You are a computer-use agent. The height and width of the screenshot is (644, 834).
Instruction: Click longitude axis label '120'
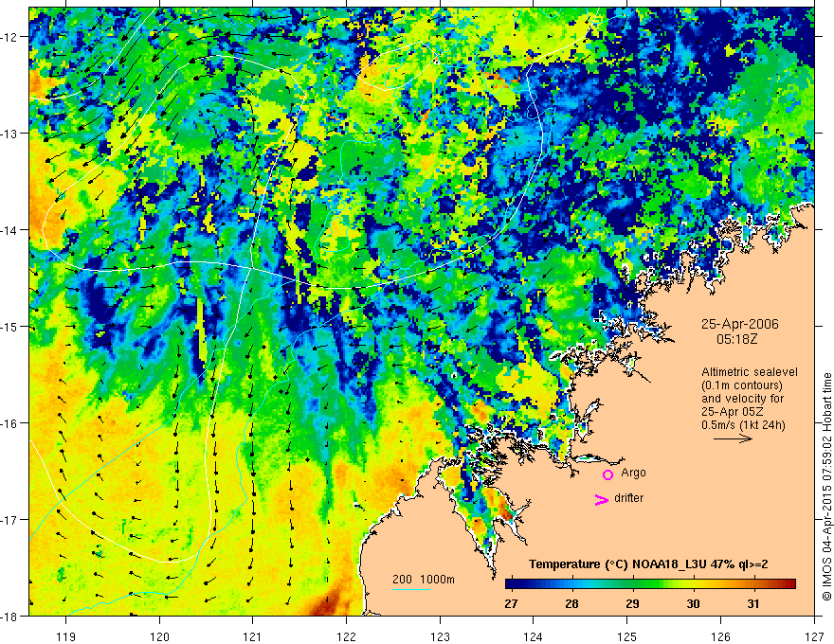click(159, 636)
